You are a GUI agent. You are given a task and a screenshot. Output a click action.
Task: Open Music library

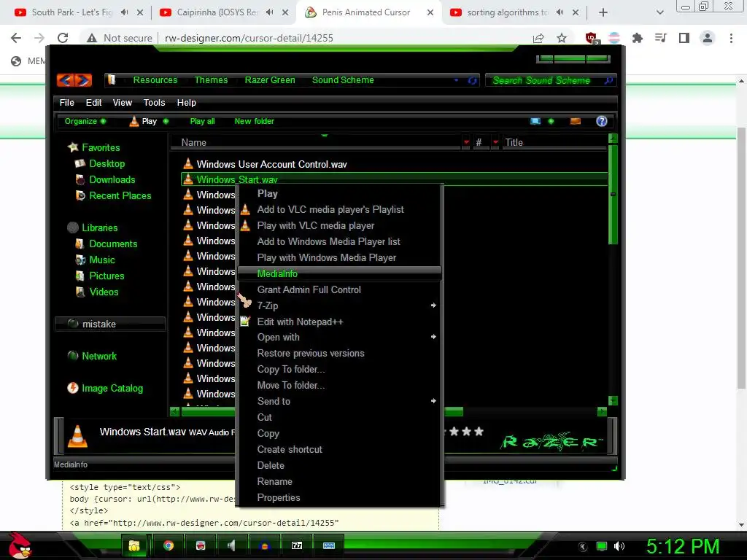[102, 260]
